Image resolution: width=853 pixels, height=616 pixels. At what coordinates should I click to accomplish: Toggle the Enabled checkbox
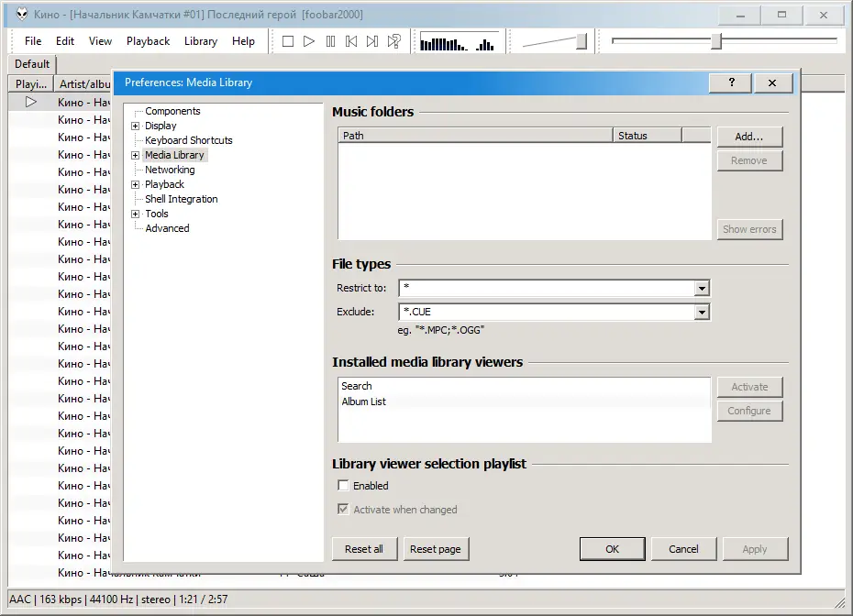(343, 485)
